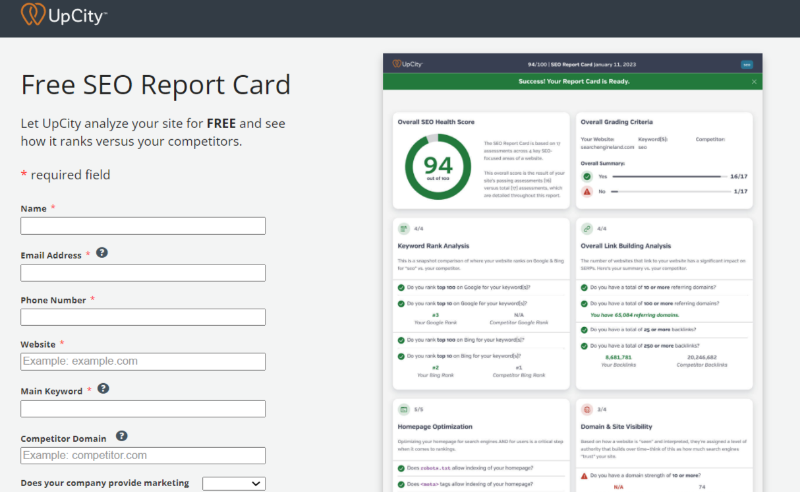This screenshot has height=492, width=800.
Task: Click the No 1/17 progress bar
Action: (x=671, y=191)
